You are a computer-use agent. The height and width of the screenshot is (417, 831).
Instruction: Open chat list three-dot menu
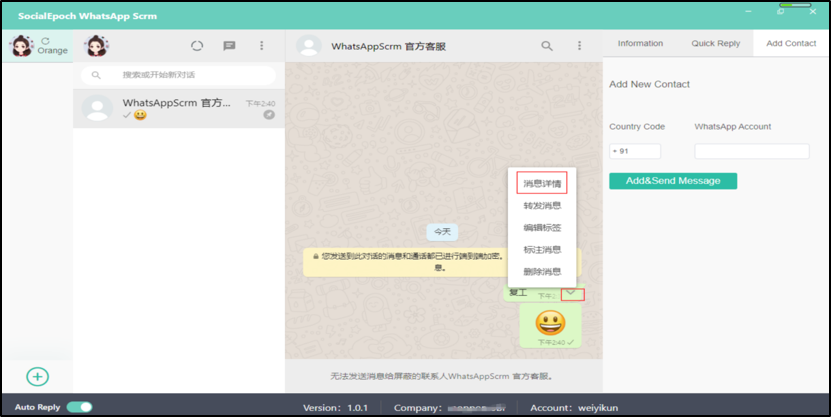[x=261, y=46]
